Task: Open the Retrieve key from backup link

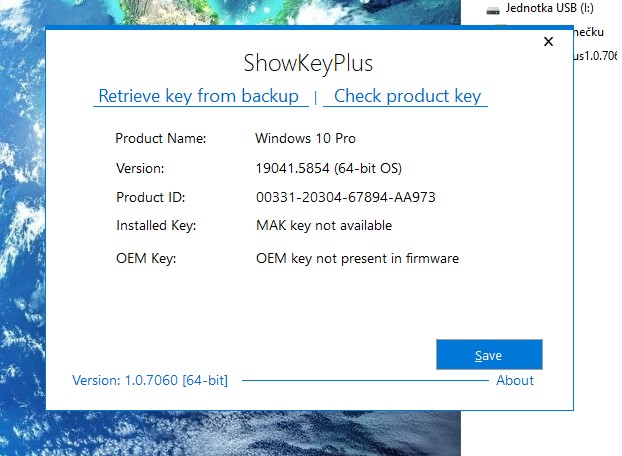Action: (199, 96)
